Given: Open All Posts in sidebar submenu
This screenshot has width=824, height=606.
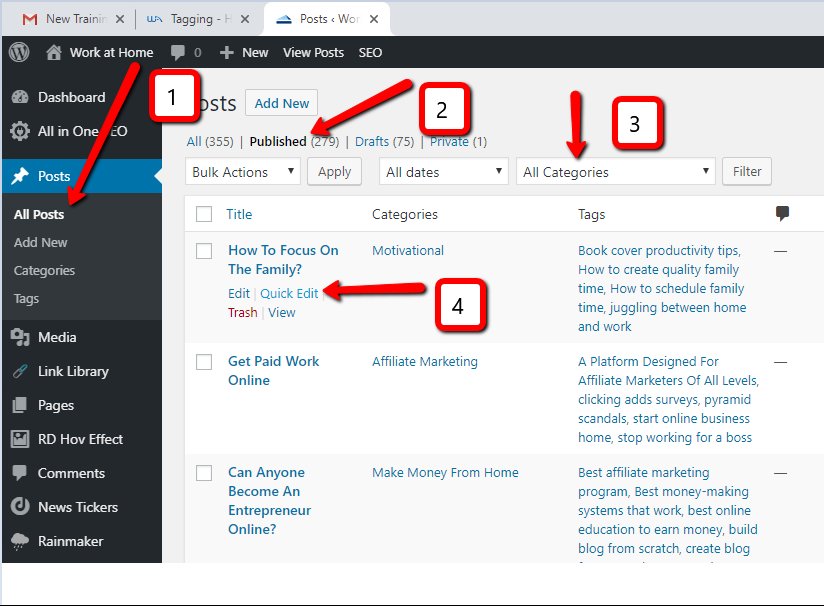Looking at the screenshot, I should point(39,214).
